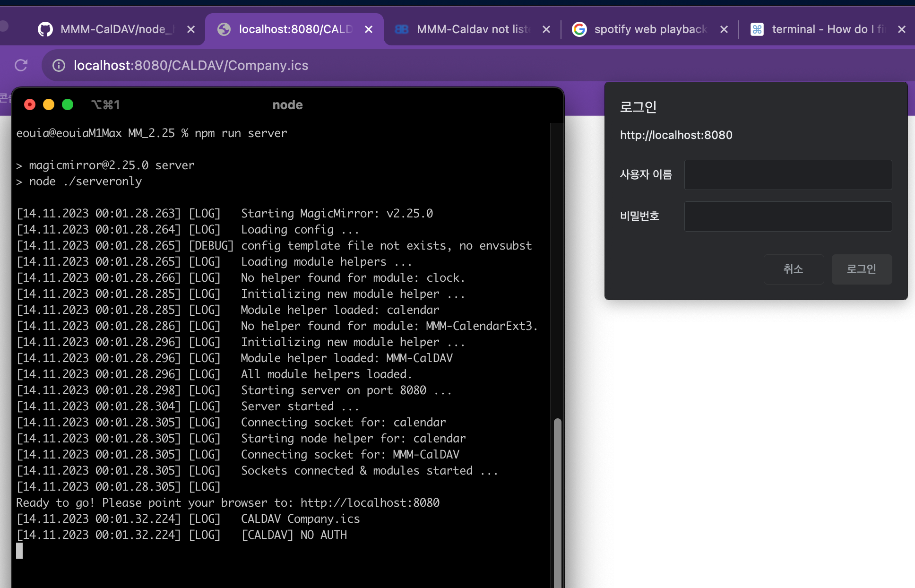Close the MMM-CalDAV GitHub tab
The height and width of the screenshot is (588, 915).
point(191,29)
